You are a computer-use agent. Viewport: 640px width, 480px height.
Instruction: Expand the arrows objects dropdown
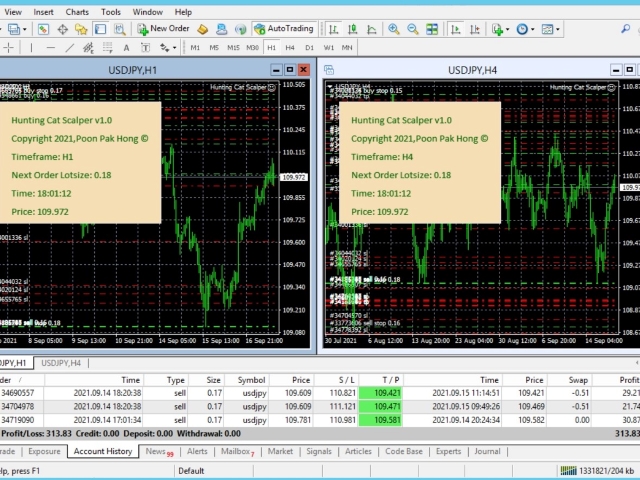(x=174, y=48)
